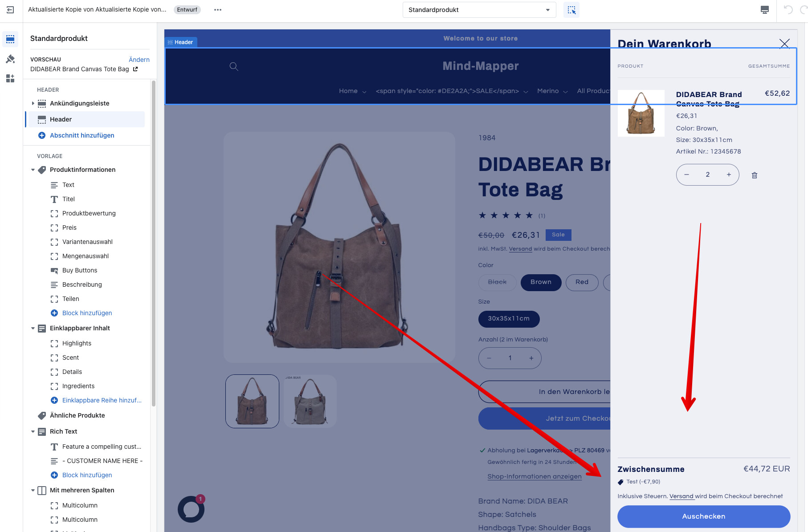The height and width of the screenshot is (532, 808).
Task: Click the store search magnifier icon
Action: coord(234,66)
